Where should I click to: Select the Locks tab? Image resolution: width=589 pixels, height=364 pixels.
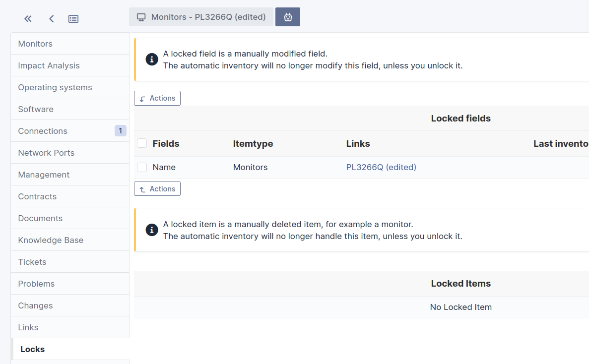[70, 349]
